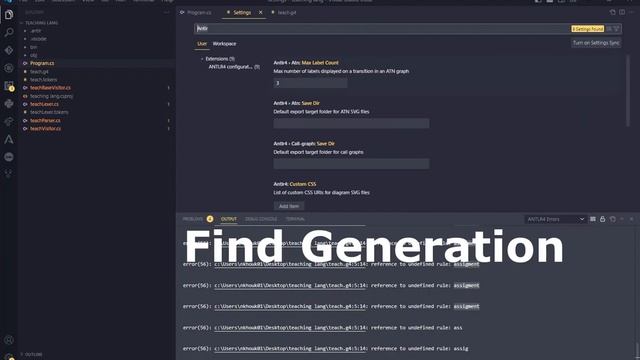Click the clear settings search icon
640x360 pixels.
(609, 29)
